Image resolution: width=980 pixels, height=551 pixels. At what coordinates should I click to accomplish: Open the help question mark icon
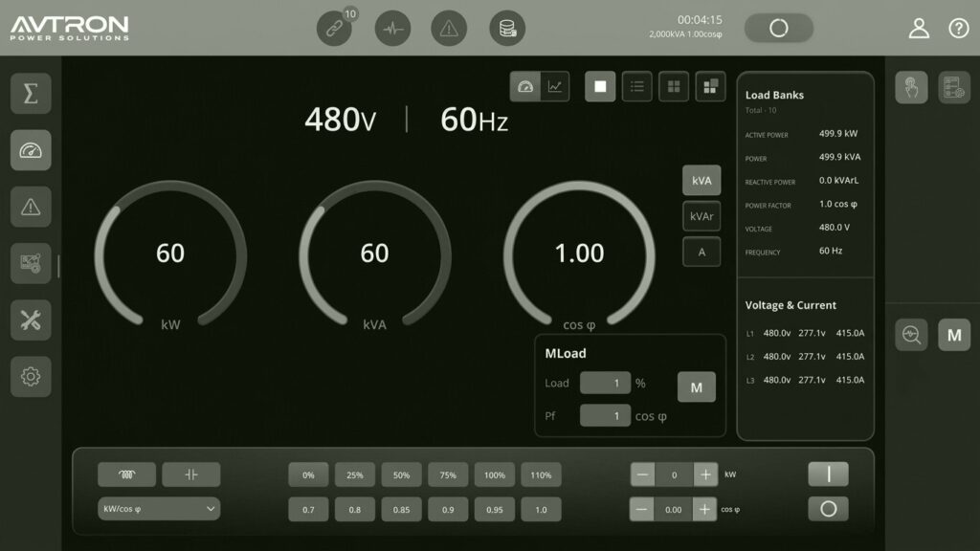pos(958,29)
